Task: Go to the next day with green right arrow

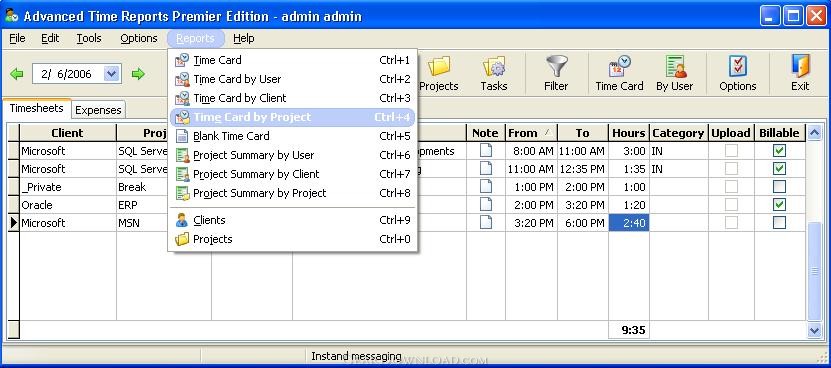Action: point(138,74)
